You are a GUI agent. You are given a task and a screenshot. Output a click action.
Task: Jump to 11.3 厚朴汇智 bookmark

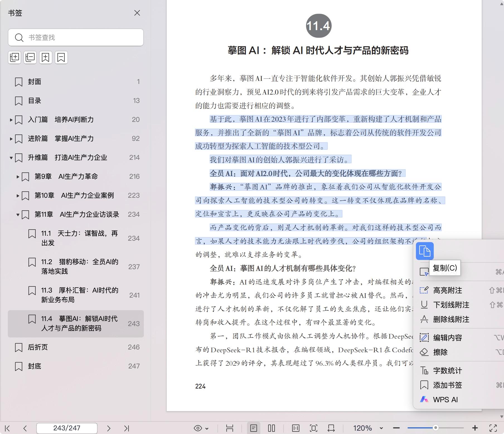(x=76, y=295)
